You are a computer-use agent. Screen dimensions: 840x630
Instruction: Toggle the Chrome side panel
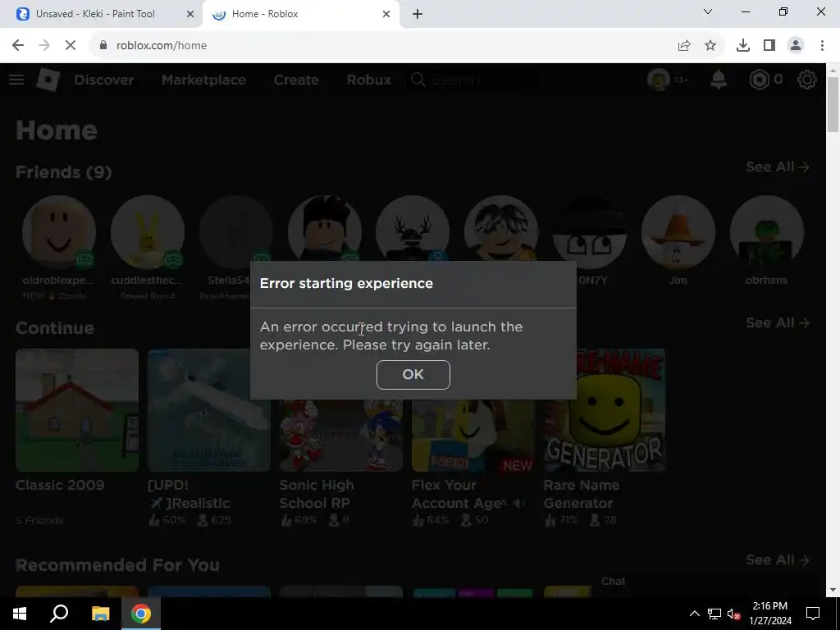(769, 46)
